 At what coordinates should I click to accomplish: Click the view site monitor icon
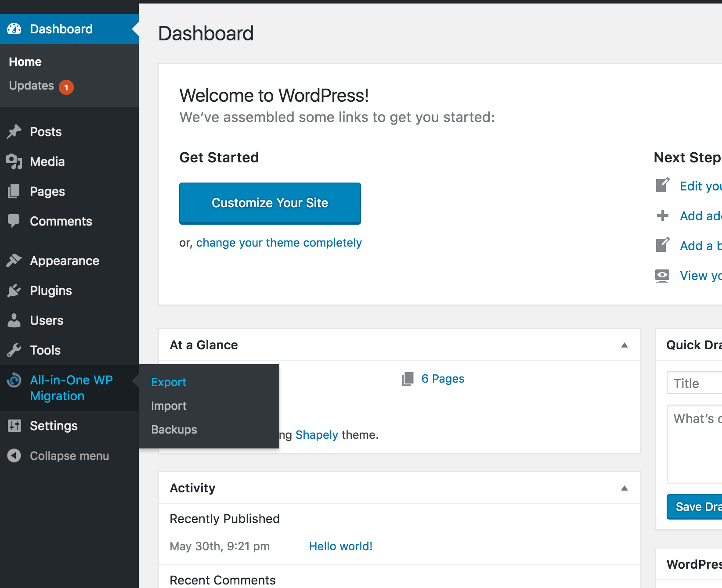point(662,276)
